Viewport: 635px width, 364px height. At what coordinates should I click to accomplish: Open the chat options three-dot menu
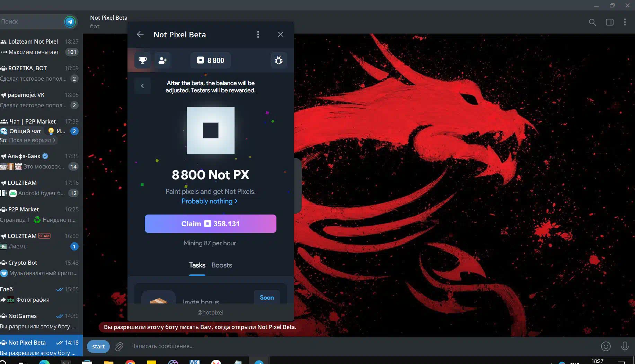click(x=625, y=22)
